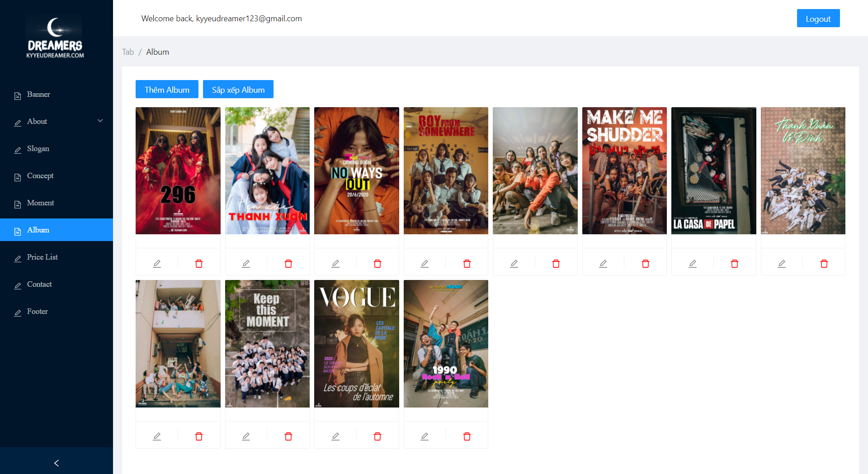Open the Banner menu item
This screenshot has width=868, height=474.
57,94
